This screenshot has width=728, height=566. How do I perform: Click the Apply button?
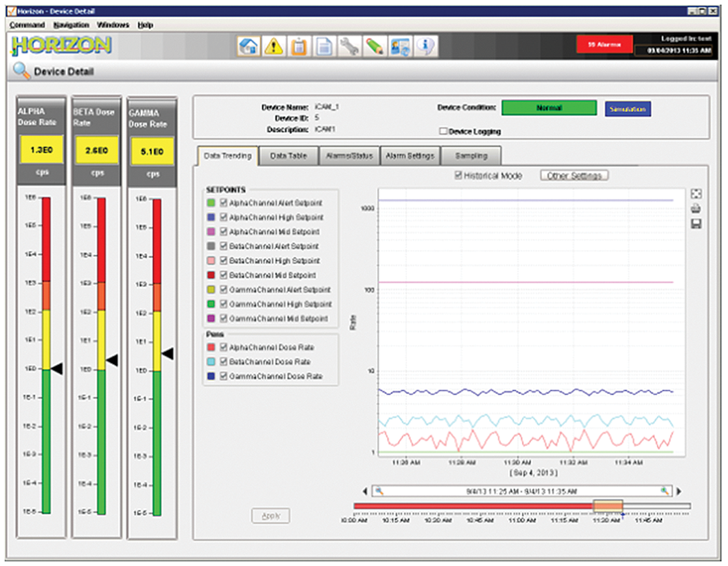[x=270, y=515]
